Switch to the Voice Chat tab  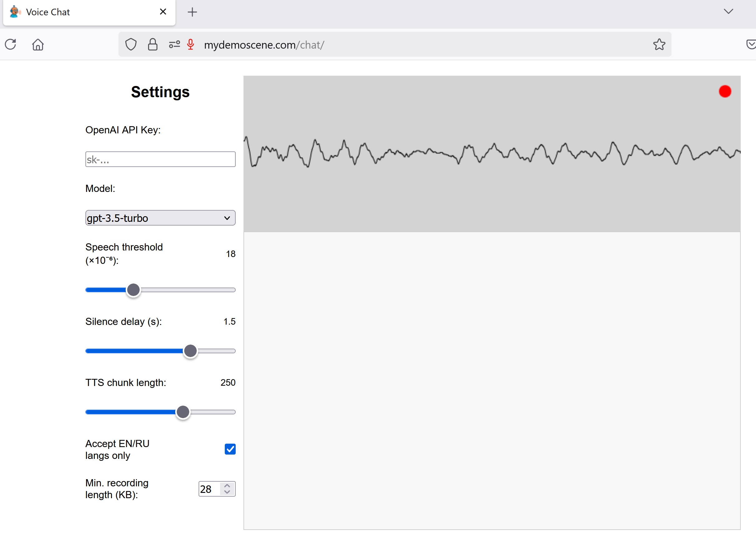point(67,12)
